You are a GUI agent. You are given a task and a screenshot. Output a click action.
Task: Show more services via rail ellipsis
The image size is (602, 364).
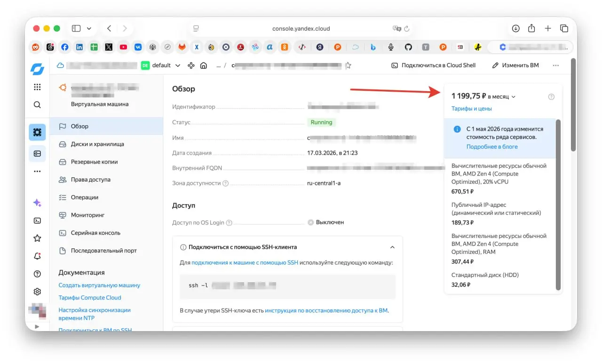37,172
